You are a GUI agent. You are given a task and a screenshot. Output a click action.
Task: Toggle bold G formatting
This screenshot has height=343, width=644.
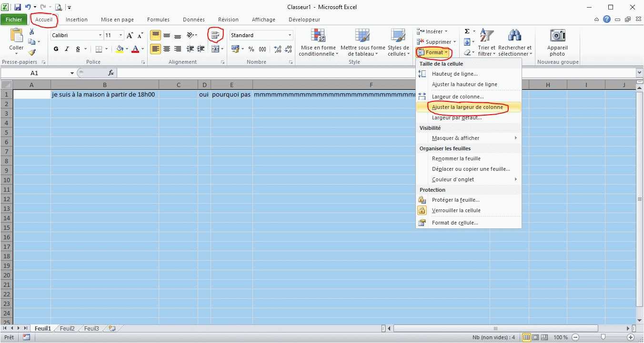pos(56,49)
